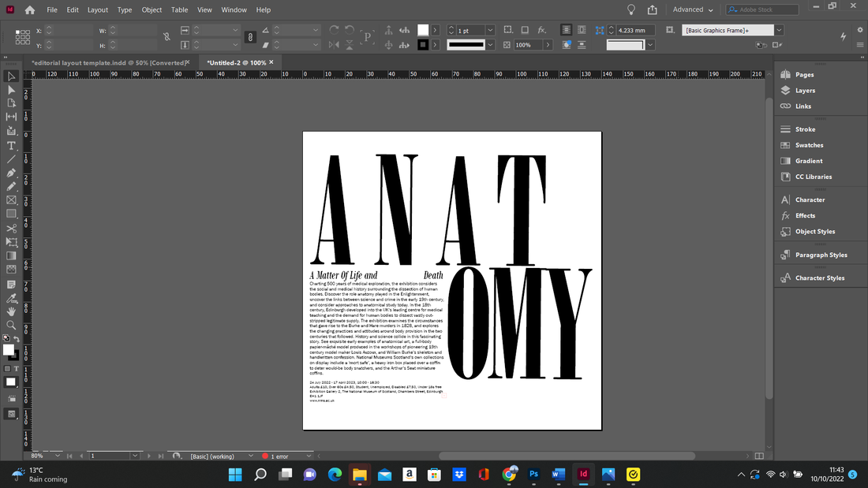
Task: Select the Pencil tool
Action: (11, 187)
